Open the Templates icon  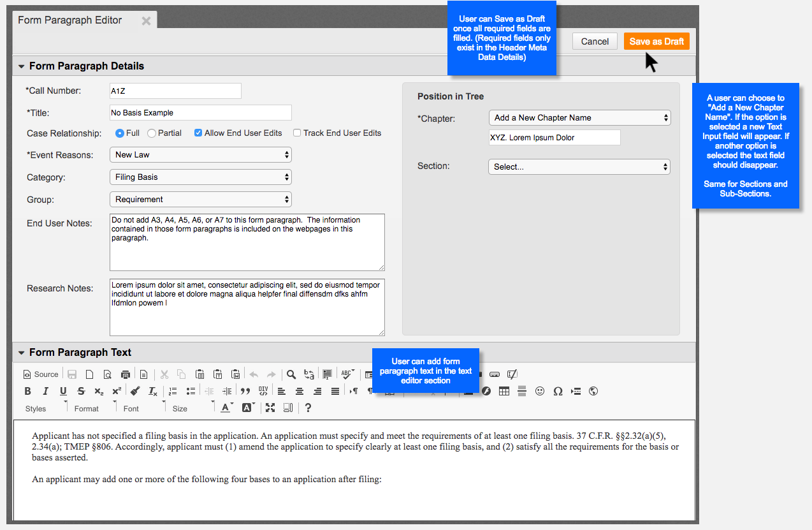144,374
